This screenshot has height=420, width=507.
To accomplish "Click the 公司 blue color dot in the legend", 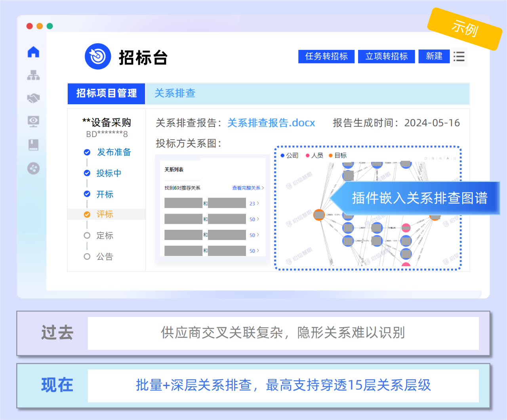I will pyautogui.click(x=282, y=155).
